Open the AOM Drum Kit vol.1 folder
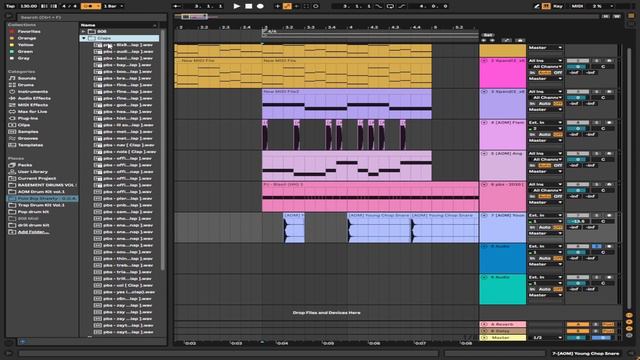 pos(41,192)
